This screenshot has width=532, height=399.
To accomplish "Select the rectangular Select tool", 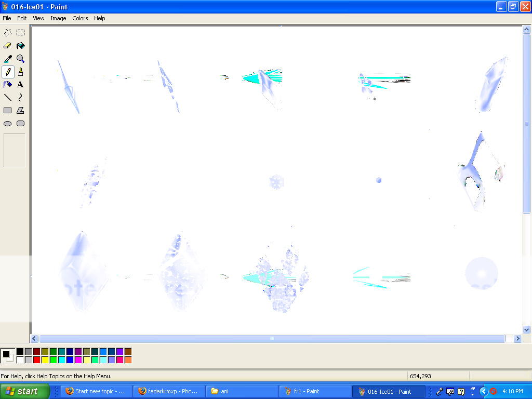I will [20, 32].
